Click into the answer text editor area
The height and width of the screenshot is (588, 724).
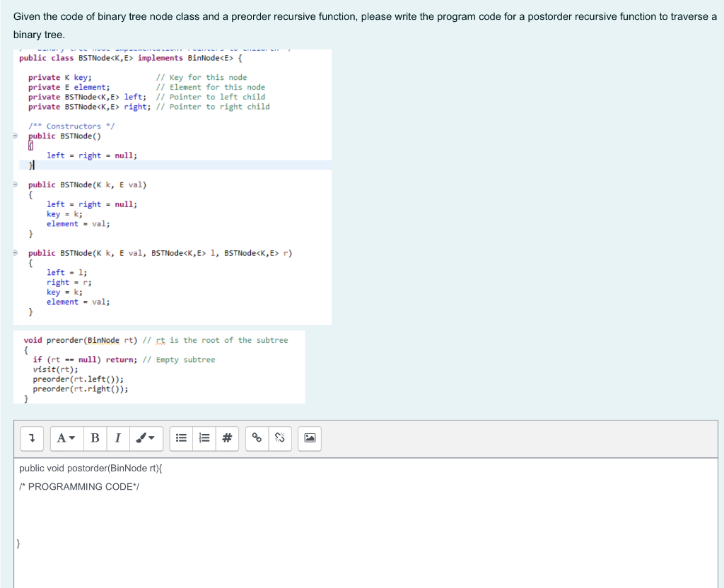pyautogui.click(x=366, y=522)
